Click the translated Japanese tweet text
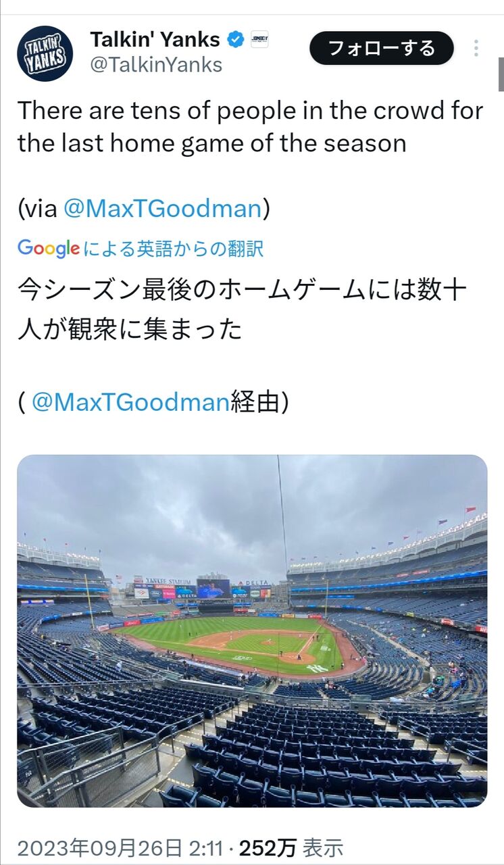The height and width of the screenshot is (865, 504). point(242,310)
